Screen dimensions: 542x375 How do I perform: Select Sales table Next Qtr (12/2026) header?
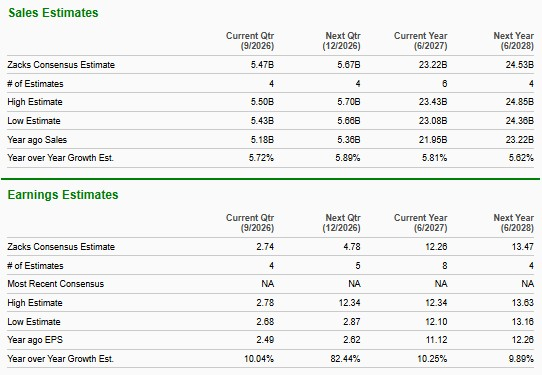tap(342, 41)
